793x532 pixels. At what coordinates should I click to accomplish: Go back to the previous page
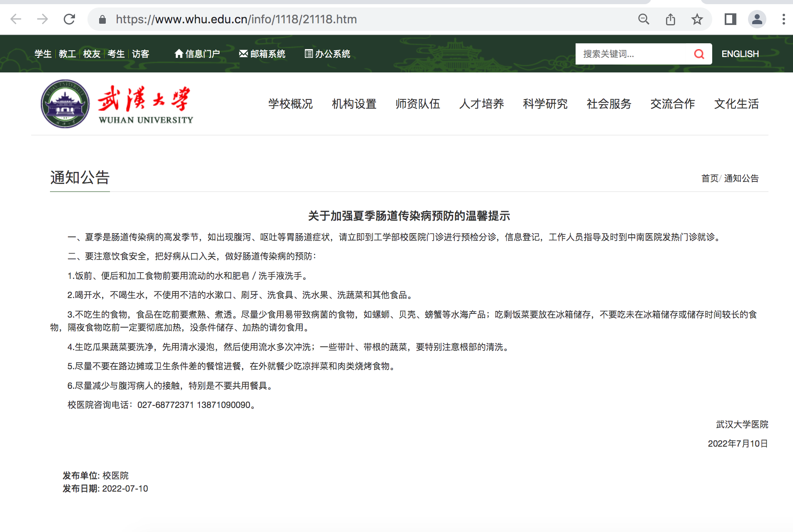pos(16,19)
